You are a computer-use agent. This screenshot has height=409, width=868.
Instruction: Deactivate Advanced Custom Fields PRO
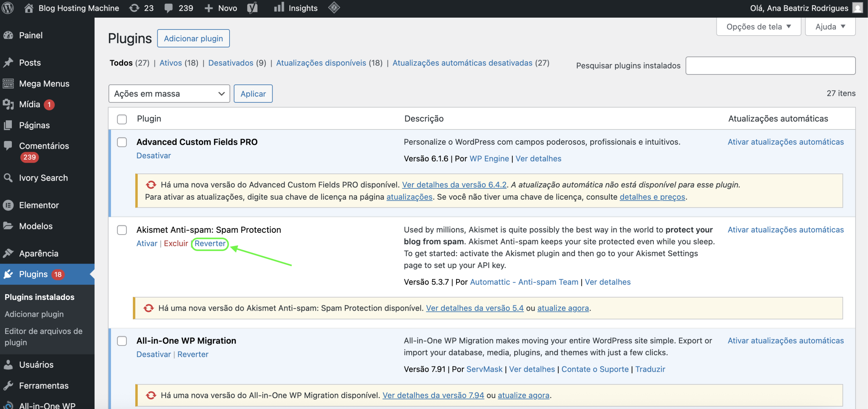tap(154, 156)
